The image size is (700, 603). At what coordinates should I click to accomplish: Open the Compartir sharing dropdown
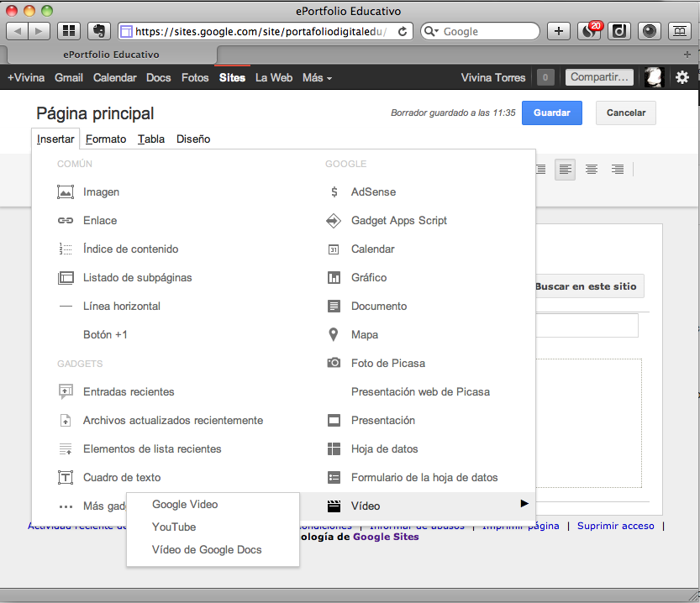599,77
